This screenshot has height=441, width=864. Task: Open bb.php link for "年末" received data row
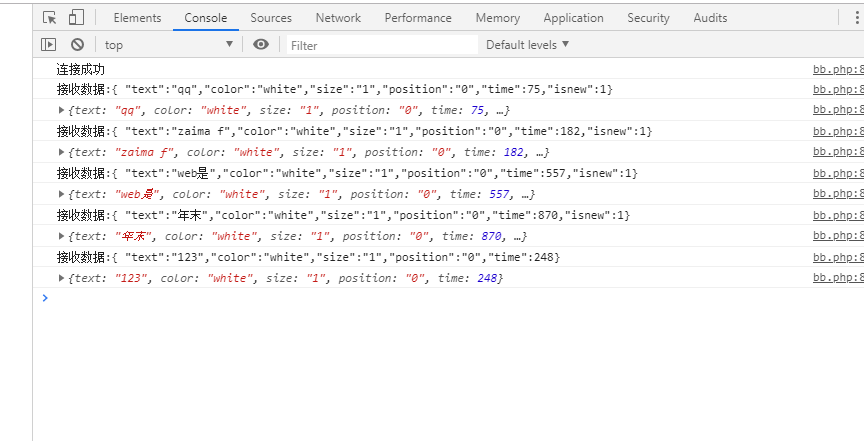coord(838,215)
